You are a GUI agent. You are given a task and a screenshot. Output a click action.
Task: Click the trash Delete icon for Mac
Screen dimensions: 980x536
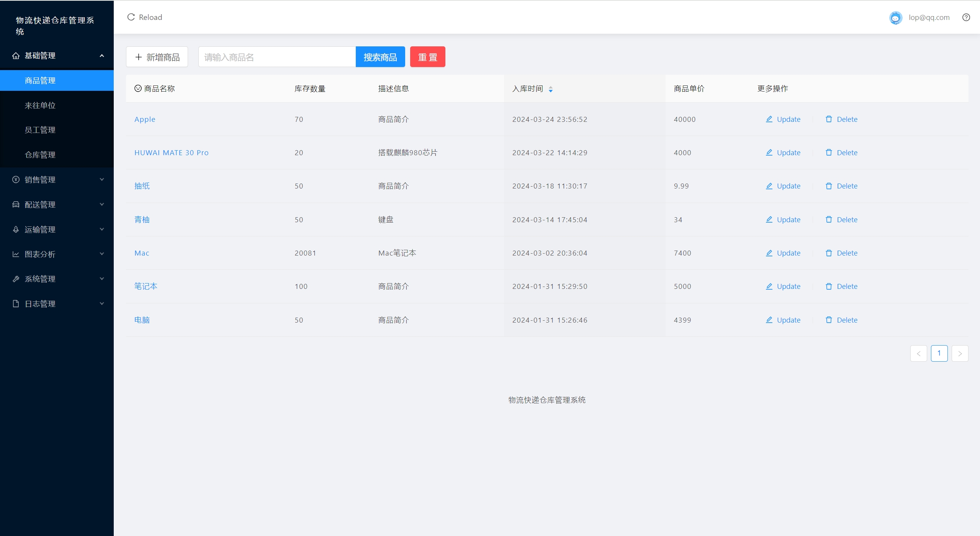[829, 253]
